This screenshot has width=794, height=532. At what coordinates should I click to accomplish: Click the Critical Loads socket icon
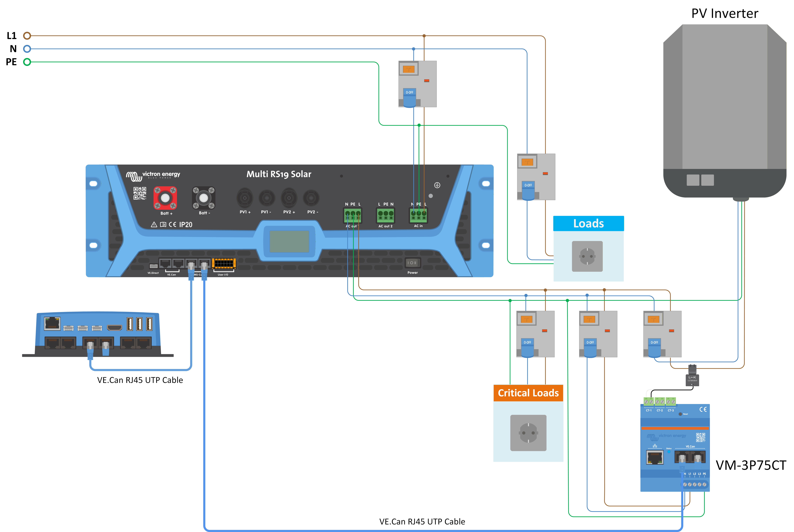point(528,433)
